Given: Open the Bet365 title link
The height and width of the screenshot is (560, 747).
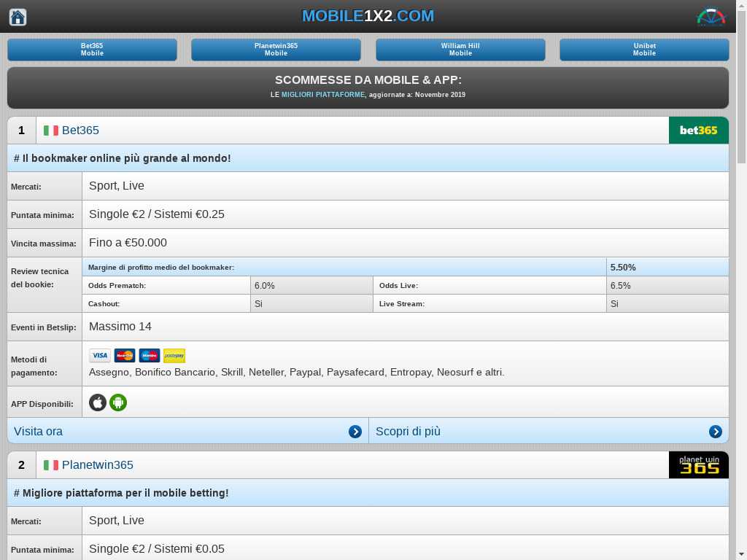Looking at the screenshot, I should click(x=80, y=131).
